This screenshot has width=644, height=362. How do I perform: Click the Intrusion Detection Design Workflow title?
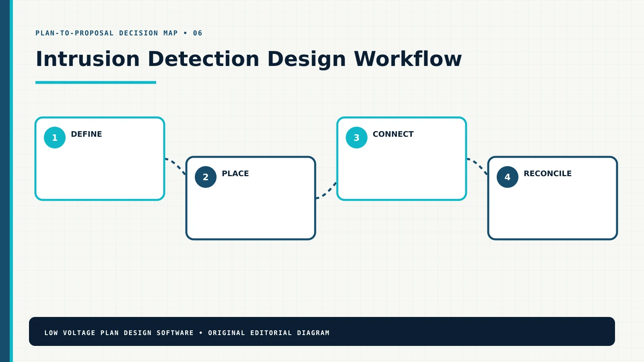point(249,59)
